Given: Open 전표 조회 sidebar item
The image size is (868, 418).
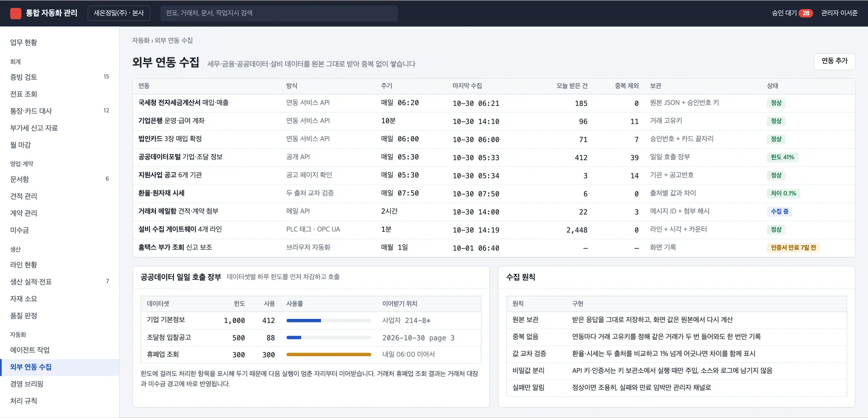Looking at the screenshot, I should 60,94.
